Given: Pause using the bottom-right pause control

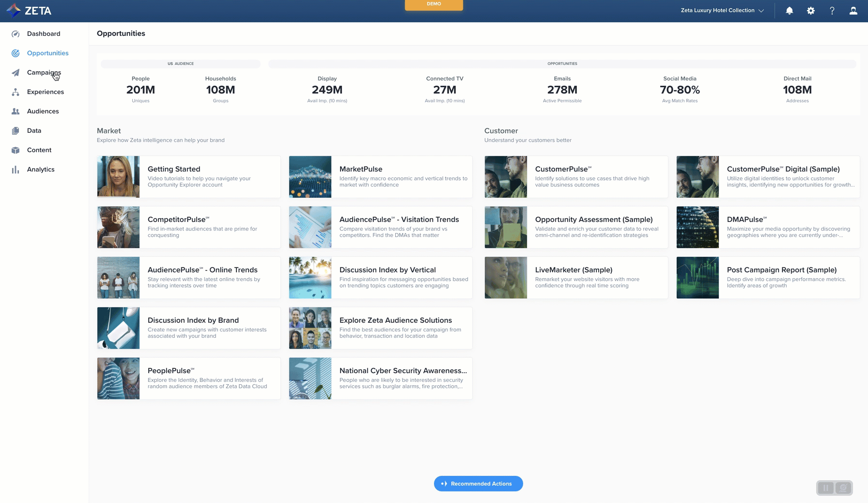Looking at the screenshot, I should 826,488.
